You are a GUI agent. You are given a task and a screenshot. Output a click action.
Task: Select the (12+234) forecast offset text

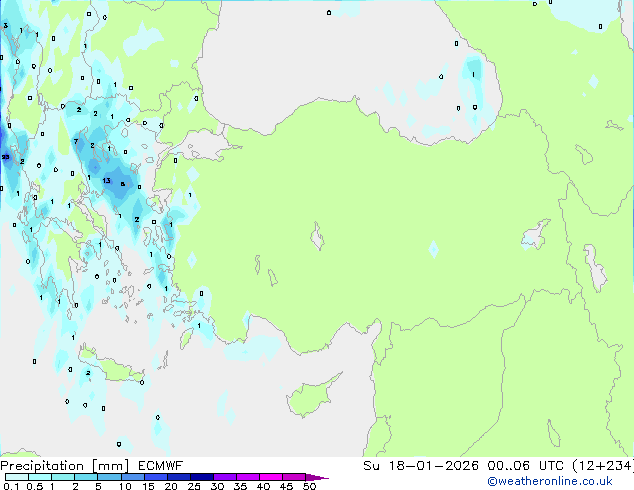click(x=603, y=466)
